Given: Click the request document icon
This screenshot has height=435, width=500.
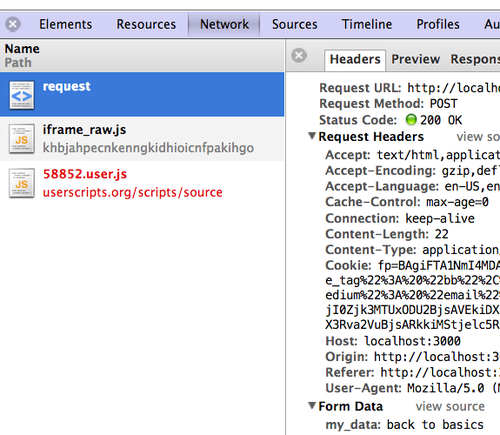Looking at the screenshot, I should coord(22,95).
